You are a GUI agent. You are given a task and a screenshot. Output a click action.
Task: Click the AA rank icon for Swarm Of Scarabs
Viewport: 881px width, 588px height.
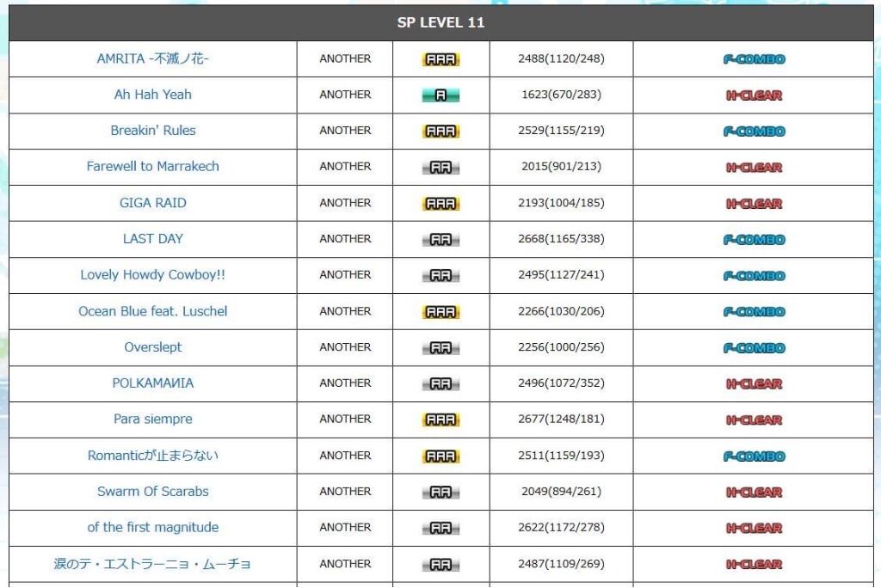[x=440, y=492]
